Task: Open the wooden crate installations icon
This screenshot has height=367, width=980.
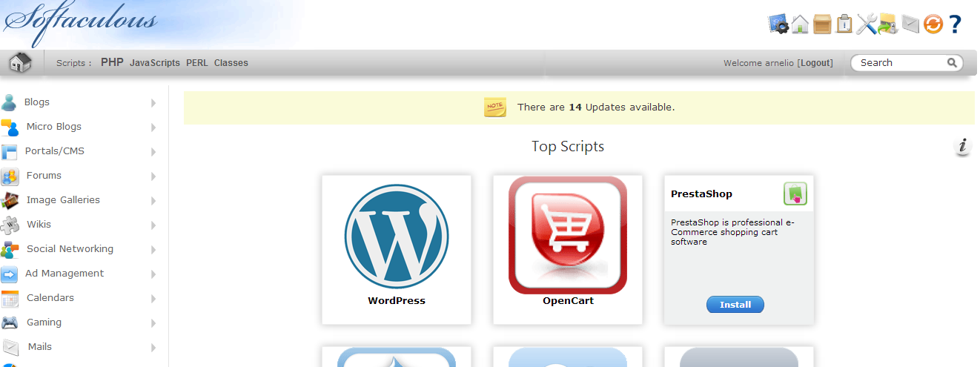Action: pyautogui.click(x=822, y=24)
